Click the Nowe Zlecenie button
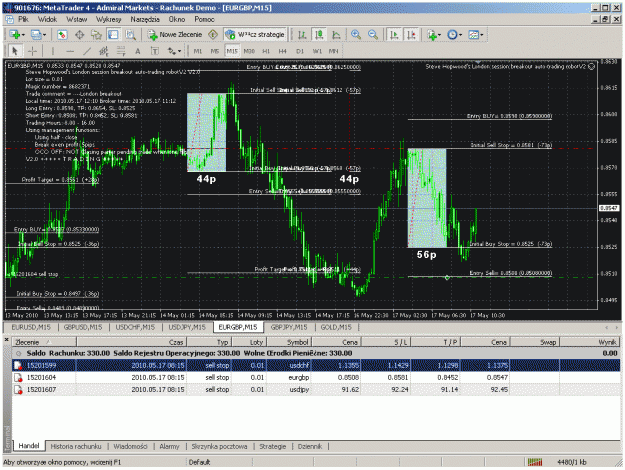The width and height of the screenshot is (625, 470). click(x=175, y=35)
